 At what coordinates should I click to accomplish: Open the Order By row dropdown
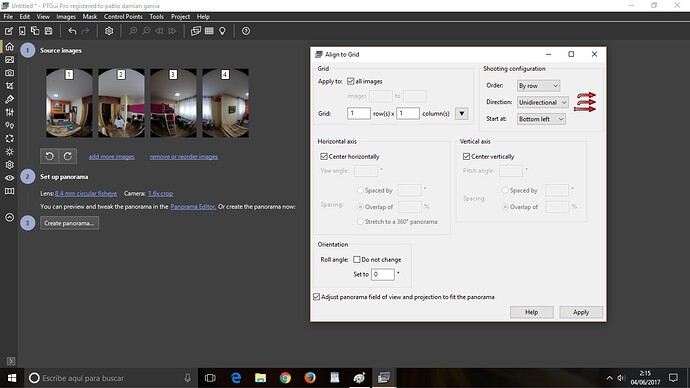pos(538,86)
